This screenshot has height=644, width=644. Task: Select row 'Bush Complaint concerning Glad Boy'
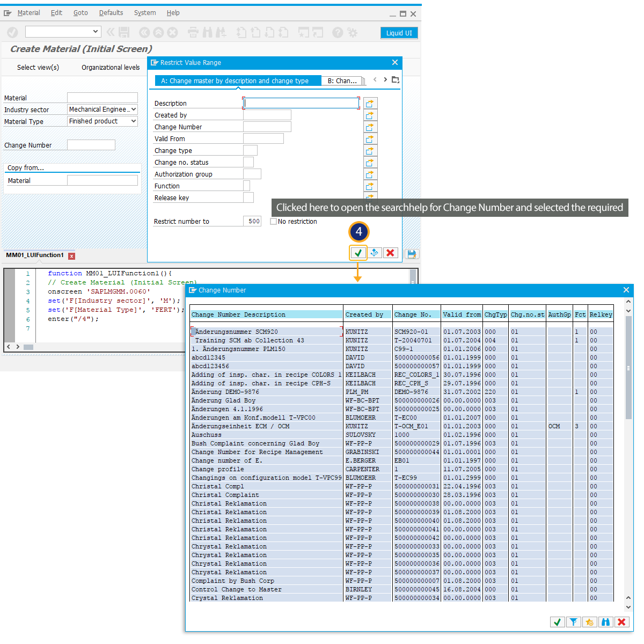401,443
